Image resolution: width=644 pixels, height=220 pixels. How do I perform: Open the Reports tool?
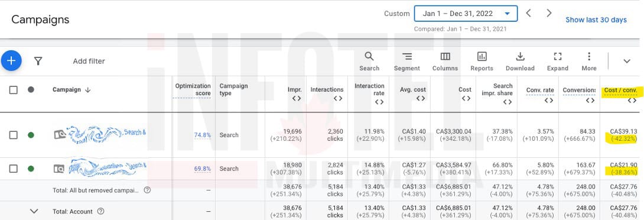(482, 62)
